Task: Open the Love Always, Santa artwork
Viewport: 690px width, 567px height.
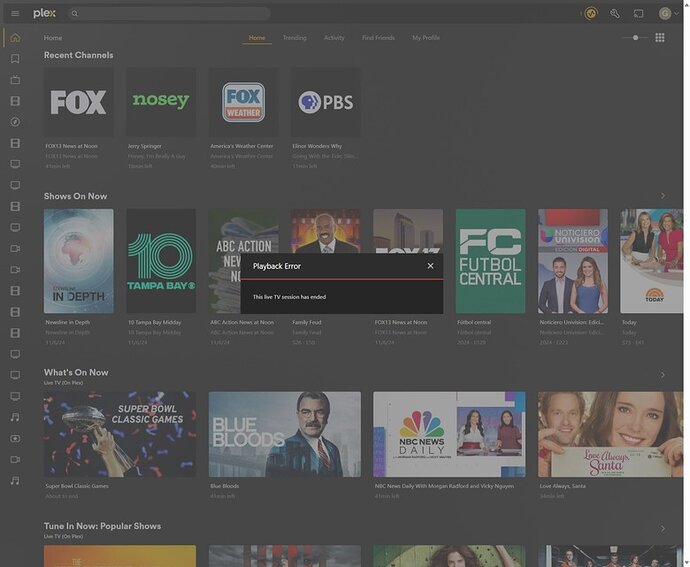Action: click(x=610, y=434)
